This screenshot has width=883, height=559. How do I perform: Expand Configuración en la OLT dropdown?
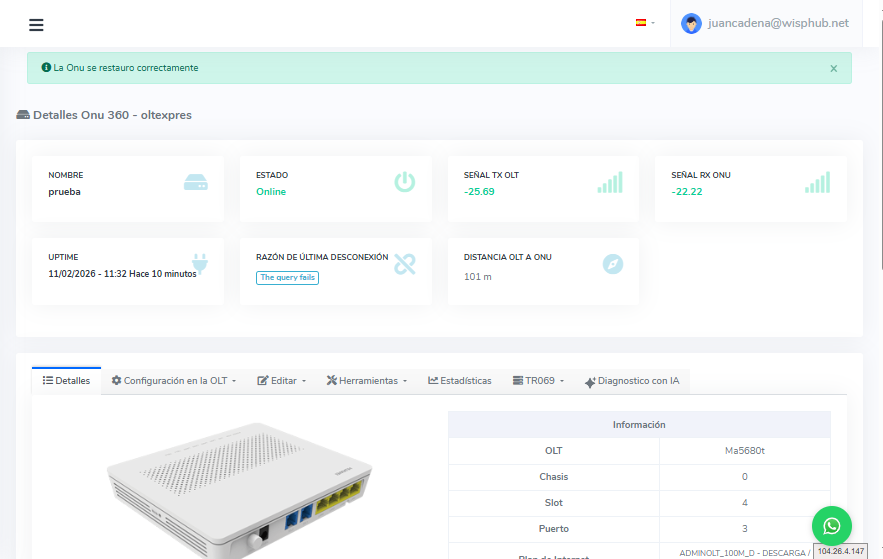click(174, 381)
